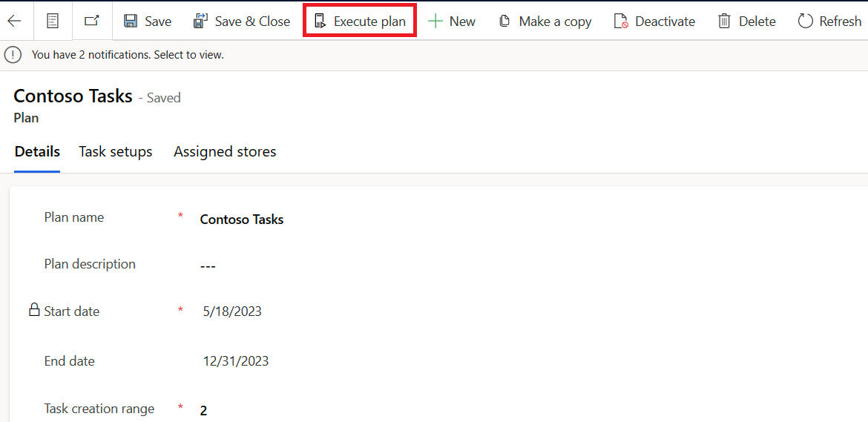The width and height of the screenshot is (868, 422).
Task: Click the Save button
Action: pos(147,22)
